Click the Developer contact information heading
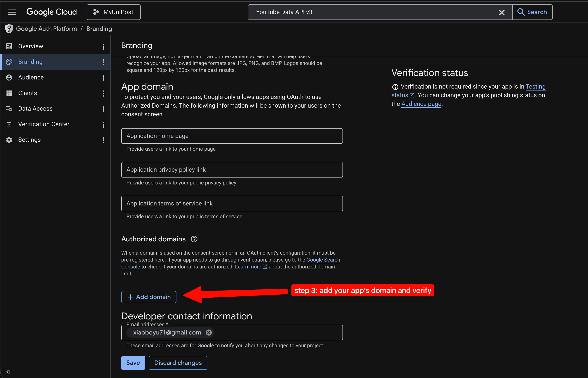 coord(187,316)
